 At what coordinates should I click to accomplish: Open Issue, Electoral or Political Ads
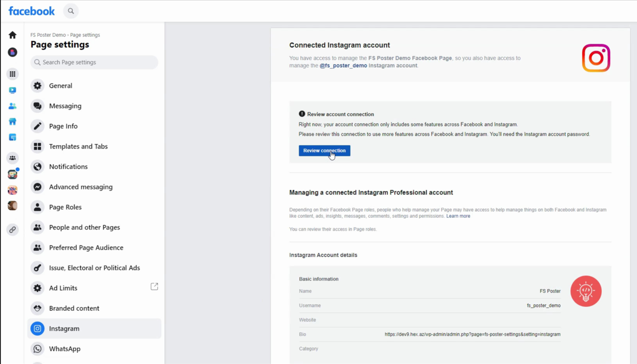coord(94,268)
